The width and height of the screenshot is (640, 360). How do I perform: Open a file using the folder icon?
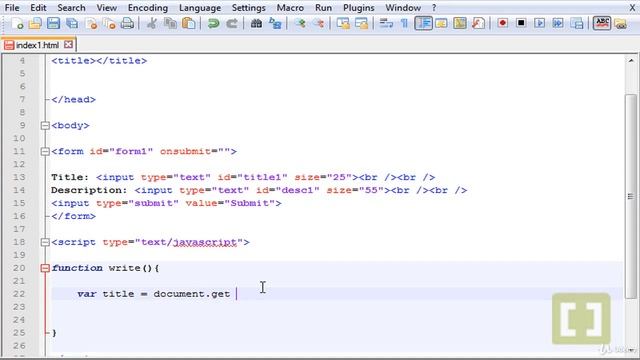coord(35,23)
